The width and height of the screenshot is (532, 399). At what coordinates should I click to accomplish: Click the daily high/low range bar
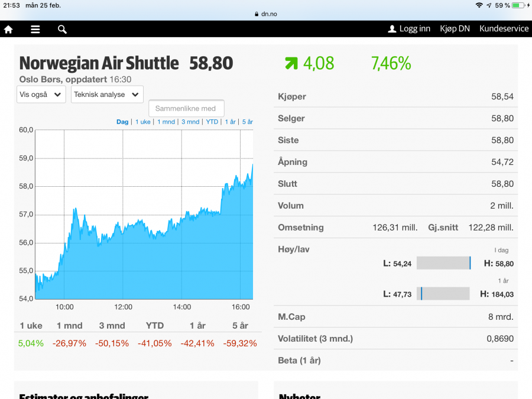click(443, 263)
